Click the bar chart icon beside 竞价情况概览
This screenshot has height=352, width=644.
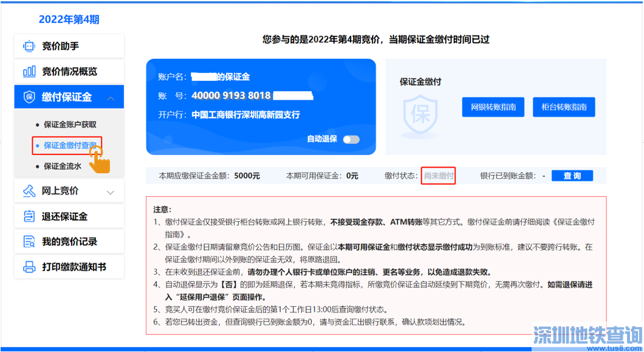29,72
